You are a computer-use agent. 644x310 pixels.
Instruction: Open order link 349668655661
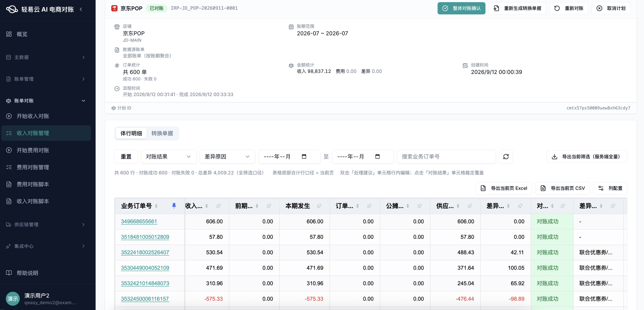coord(139,221)
